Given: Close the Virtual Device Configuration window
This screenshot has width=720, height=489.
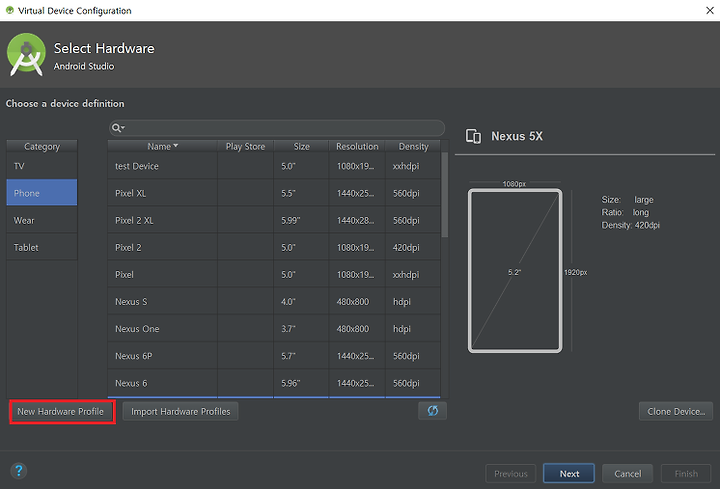Looking at the screenshot, I should point(709,10).
